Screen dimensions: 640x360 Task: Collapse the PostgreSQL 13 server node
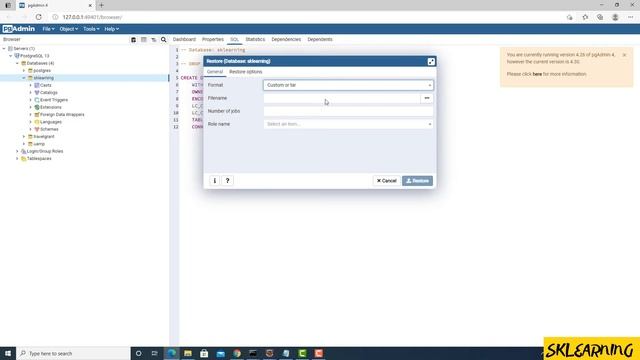[11, 56]
